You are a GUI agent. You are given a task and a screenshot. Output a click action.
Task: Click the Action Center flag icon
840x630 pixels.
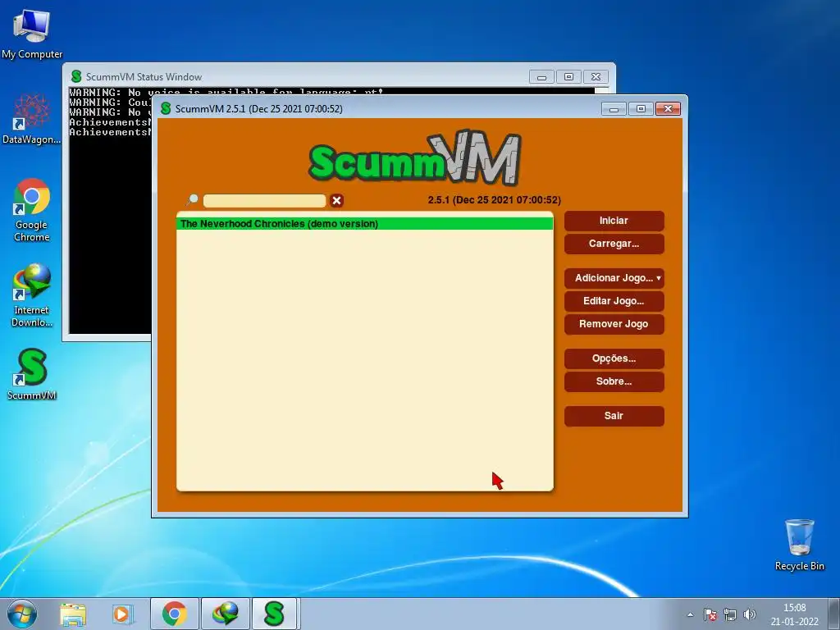point(710,614)
